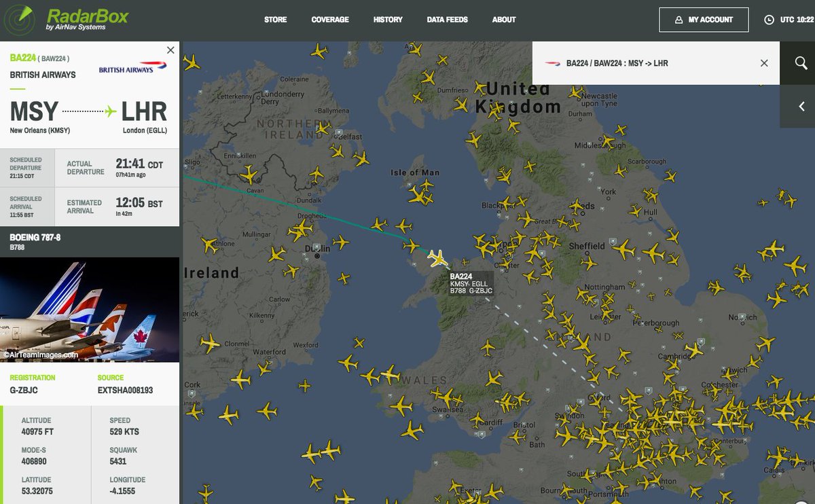Open the map search magnifier
The height and width of the screenshot is (504, 815).
[801, 63]
